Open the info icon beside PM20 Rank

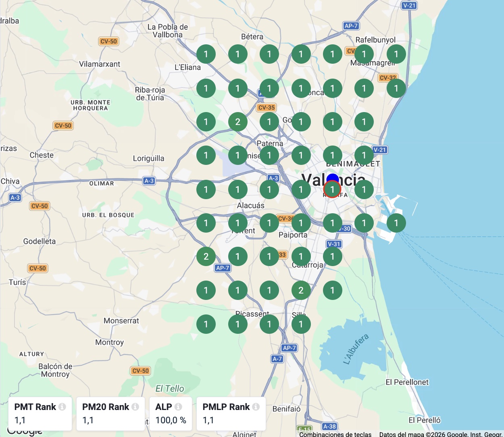(x=135, y=407)
